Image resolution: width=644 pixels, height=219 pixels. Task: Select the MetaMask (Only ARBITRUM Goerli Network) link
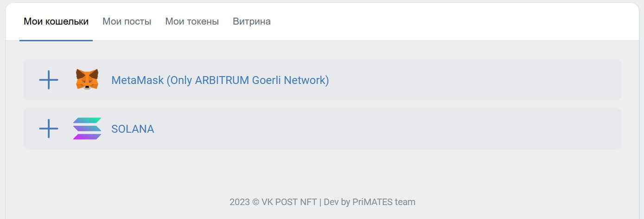(220, 80)
